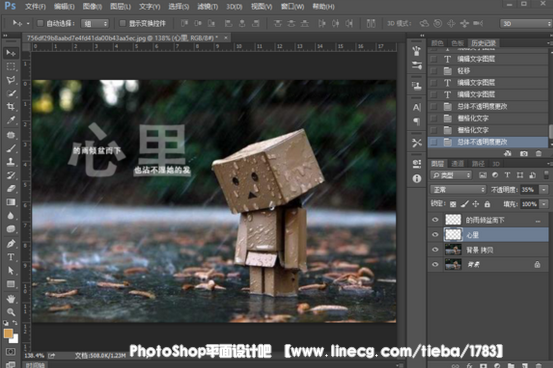This screenshot has width=553, height=368.
Task: Click the background color swatch
Action: tap(14, 339)
